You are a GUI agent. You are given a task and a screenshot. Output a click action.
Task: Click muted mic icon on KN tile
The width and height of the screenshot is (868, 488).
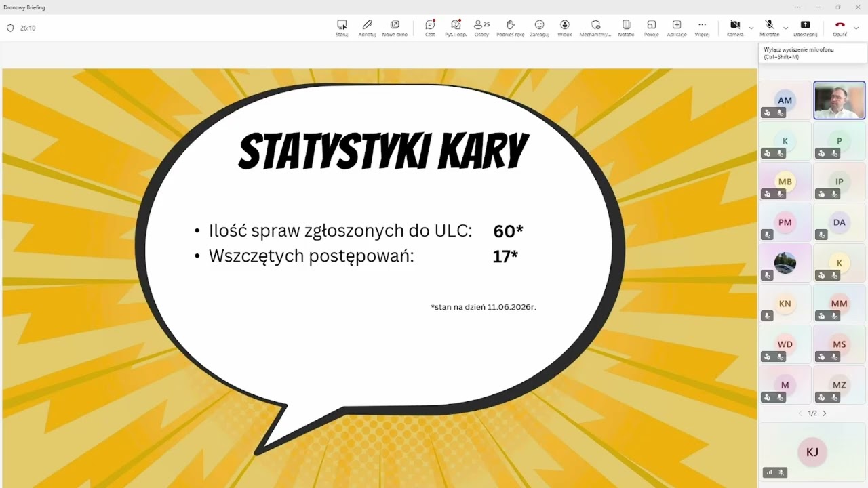(x=767, y=317)
